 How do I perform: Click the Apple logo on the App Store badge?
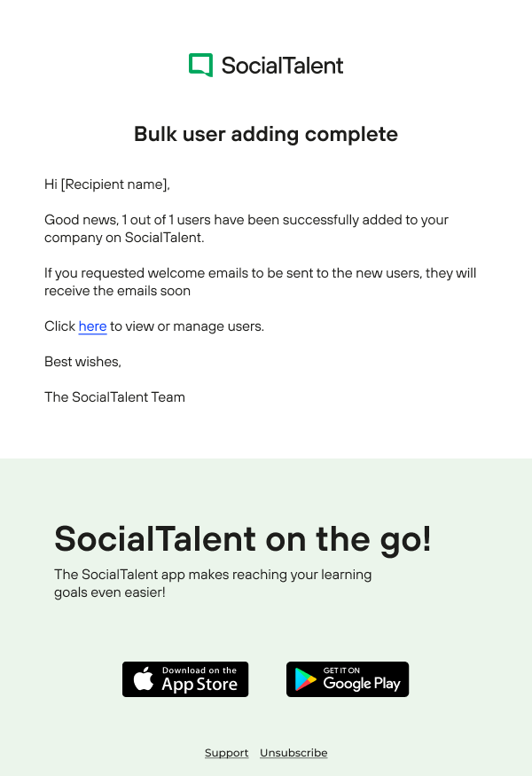click(x=143, y=679)
